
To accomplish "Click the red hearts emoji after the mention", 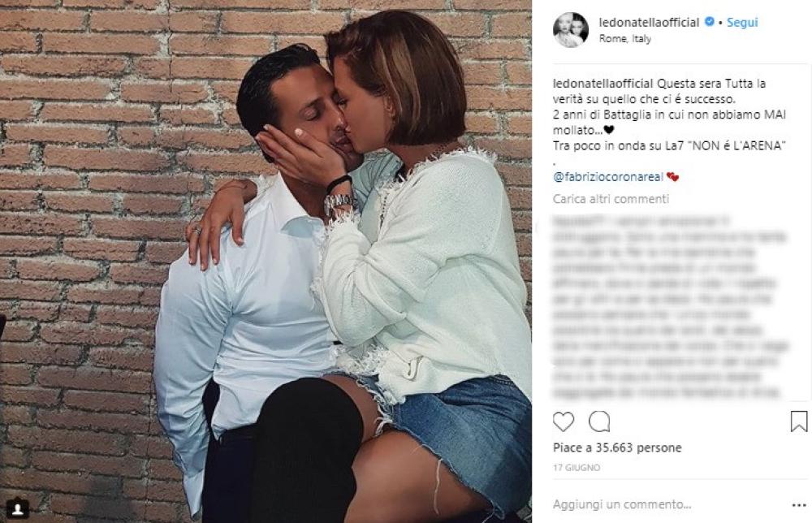I will [672, 177].
